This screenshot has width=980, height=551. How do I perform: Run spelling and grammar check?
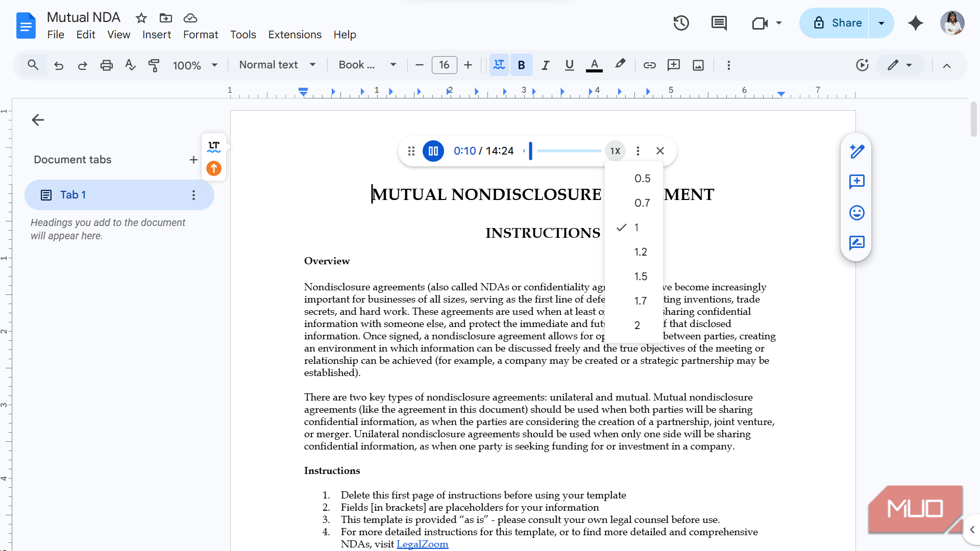130,65
